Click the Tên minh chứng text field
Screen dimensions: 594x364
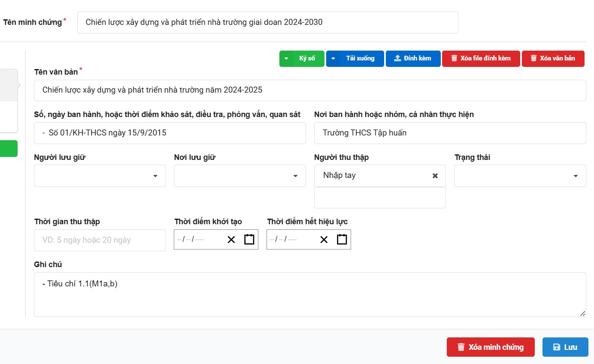point(267,22)
